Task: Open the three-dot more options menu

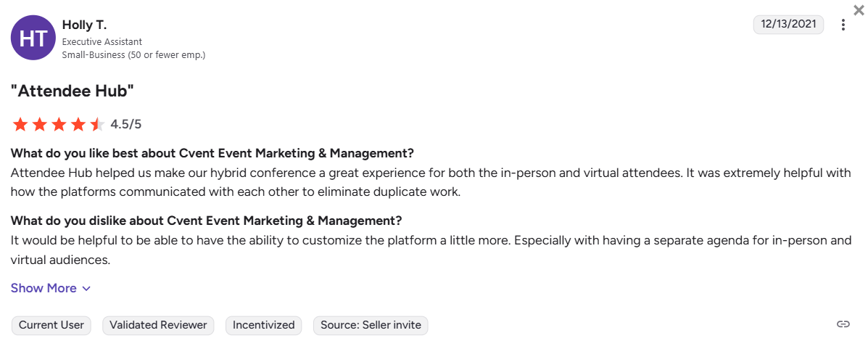Action: coord(843,25)
